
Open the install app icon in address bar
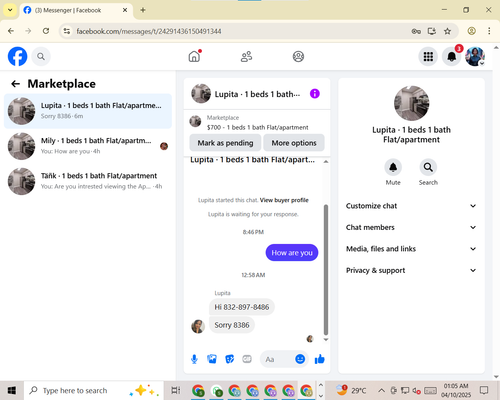coord(432,31)
